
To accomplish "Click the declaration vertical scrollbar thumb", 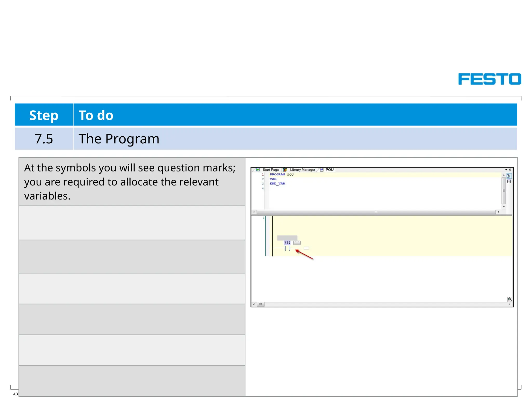I will tap(503, 191).
